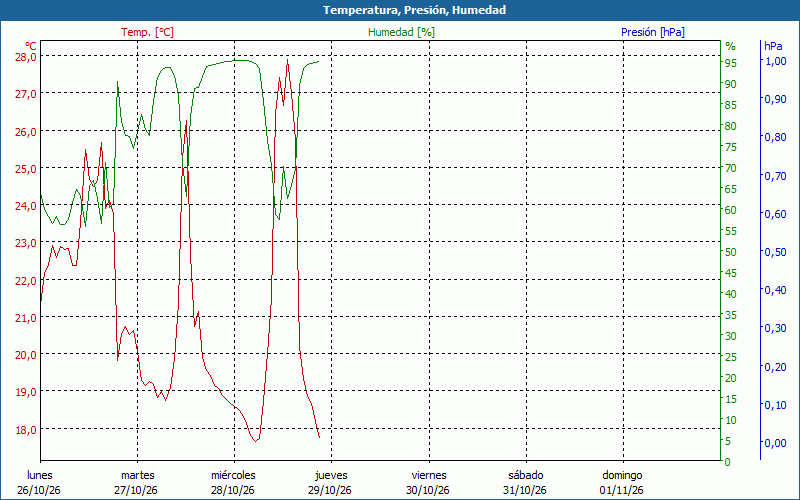Click the Temp. [°C] legend label

pyautogui.click(x=147, y=32)
